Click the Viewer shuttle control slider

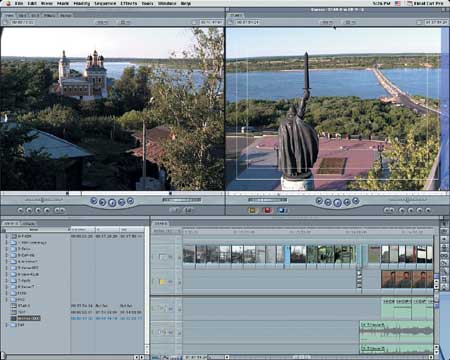click(43, 200)
